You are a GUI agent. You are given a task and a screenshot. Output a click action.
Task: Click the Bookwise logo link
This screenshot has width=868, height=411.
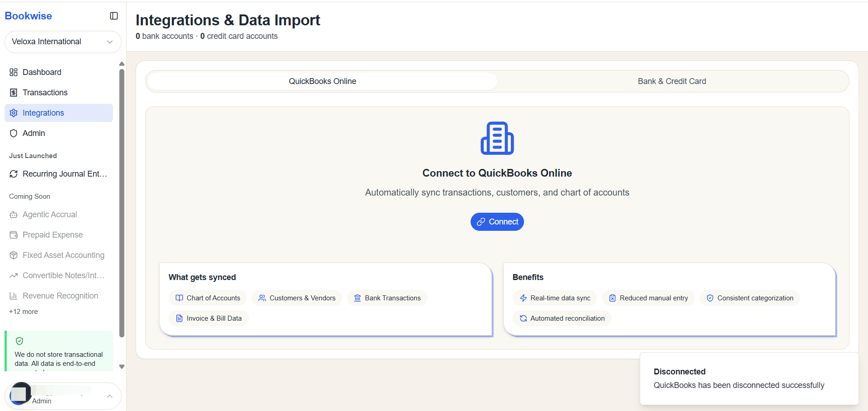pos(28,16)
